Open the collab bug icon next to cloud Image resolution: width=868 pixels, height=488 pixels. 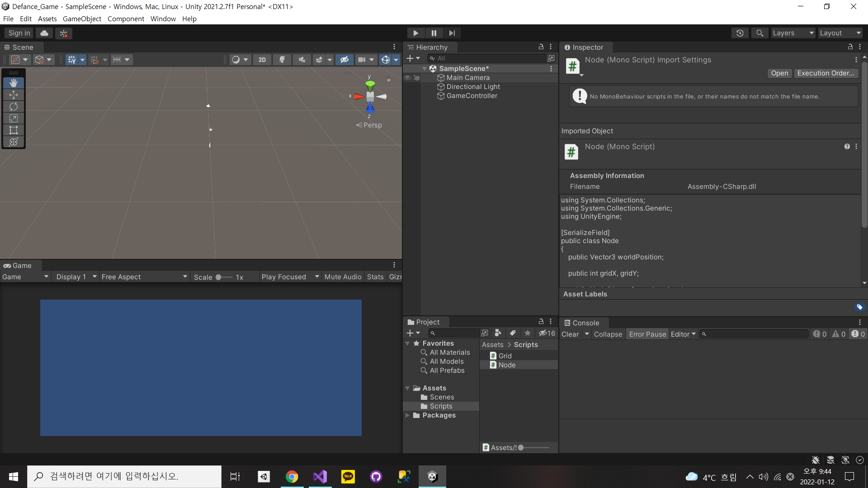coord(64,33)
